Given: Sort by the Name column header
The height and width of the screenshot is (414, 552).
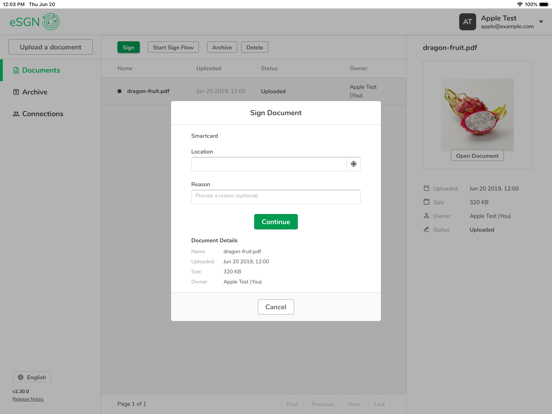Looking at the screenshot, I should (x=125, y=68).
